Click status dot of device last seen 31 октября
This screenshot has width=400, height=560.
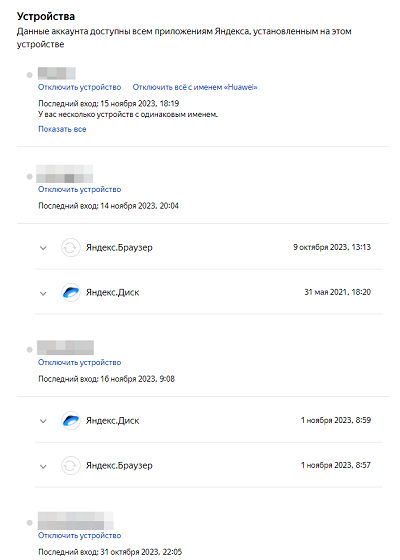[30, 523]
